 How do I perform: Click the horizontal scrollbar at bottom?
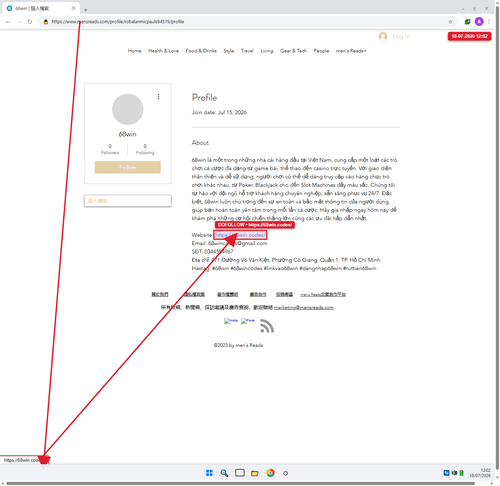point(240,483)
